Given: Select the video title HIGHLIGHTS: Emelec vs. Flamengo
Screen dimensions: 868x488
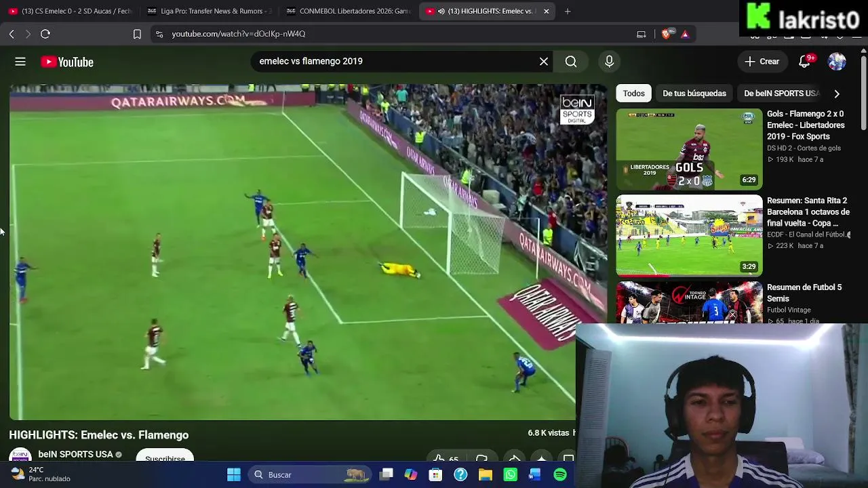Looking at the screenshot, I should 99,435.
